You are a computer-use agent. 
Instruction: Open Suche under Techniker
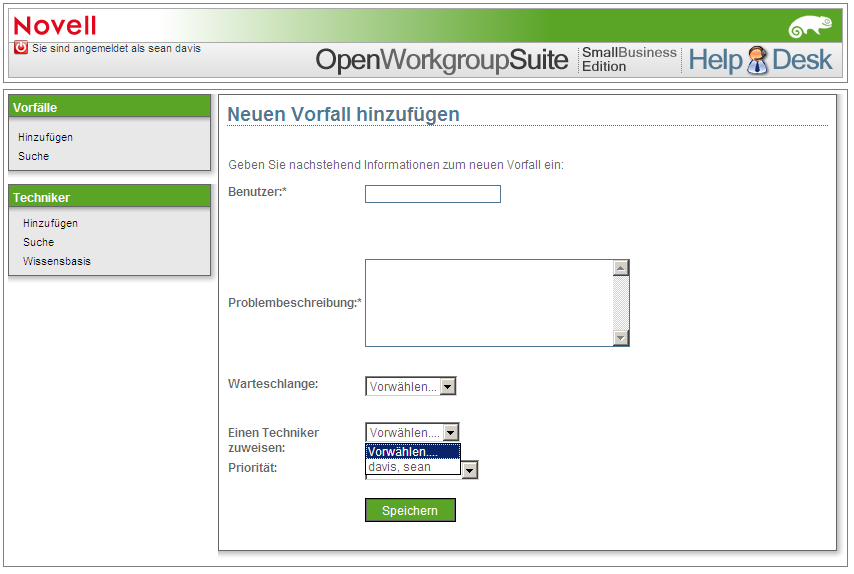(x=38, y=242)
